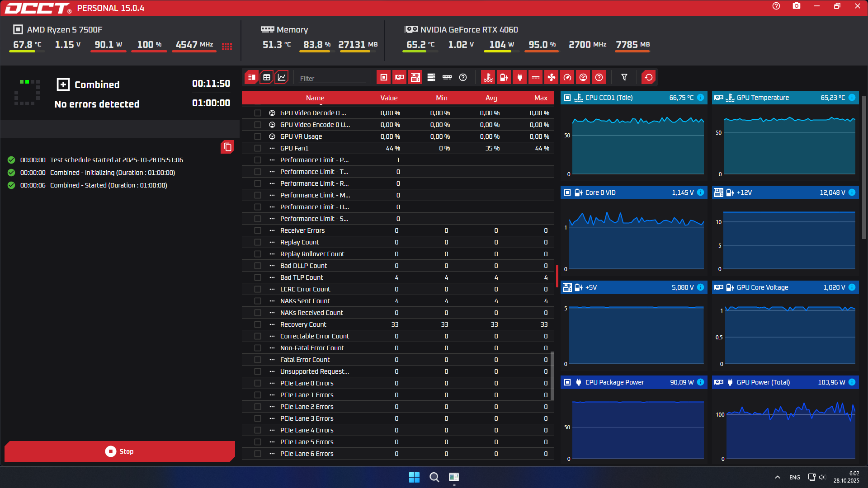Stop the running Combined test

[120, 451]
